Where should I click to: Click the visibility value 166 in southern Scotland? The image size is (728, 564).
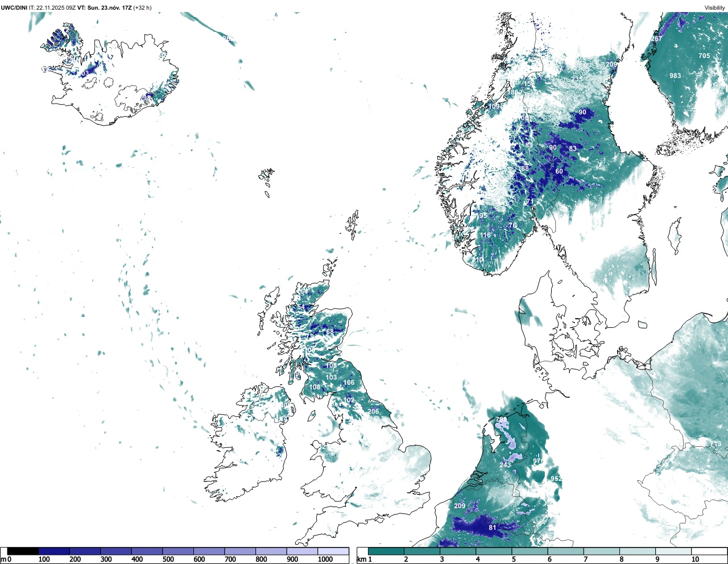click(349, 383)
